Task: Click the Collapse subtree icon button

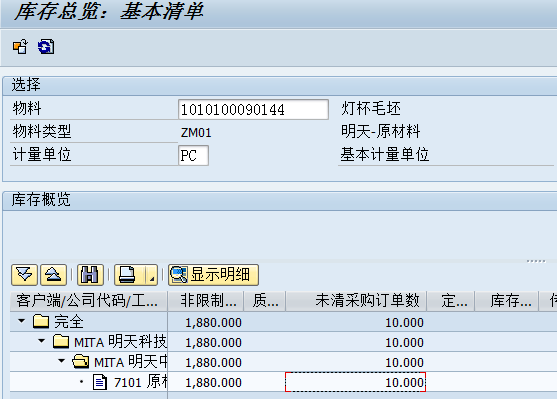Action: click(x=53, y=275)
